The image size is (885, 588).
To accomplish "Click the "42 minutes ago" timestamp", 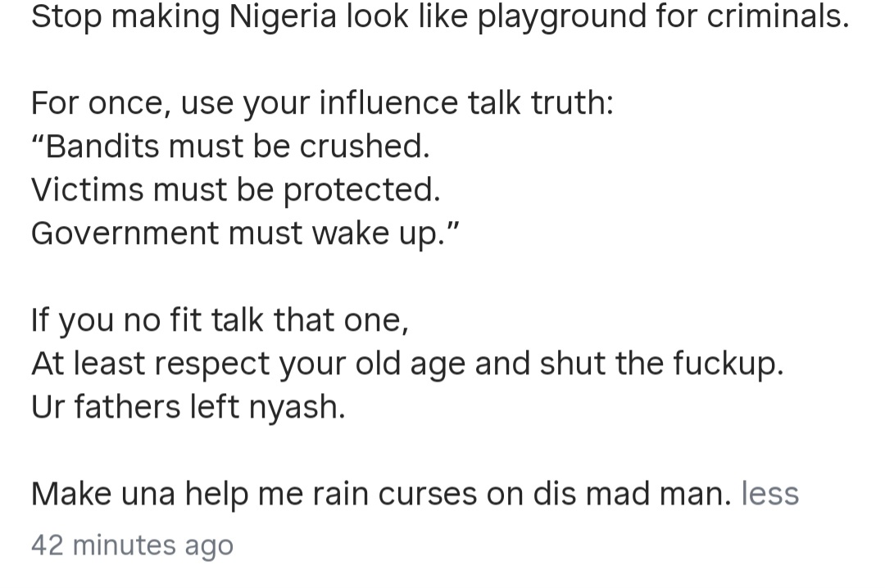I will coord(132,545).
